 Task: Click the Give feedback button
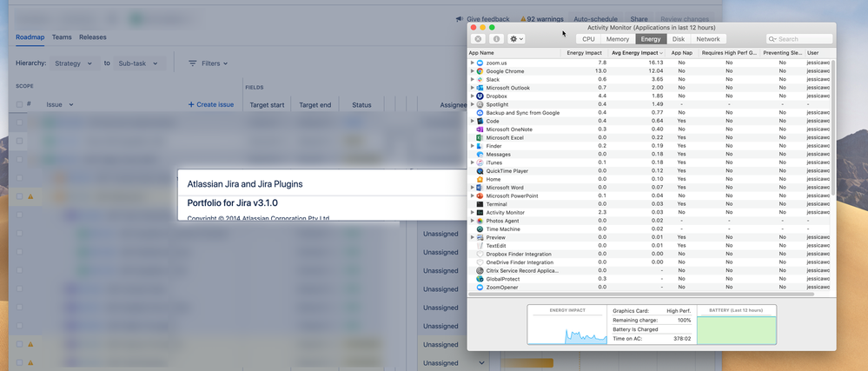482,19
